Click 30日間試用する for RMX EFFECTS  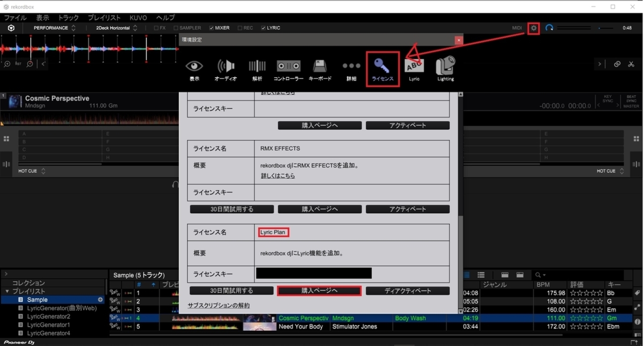pos(232,209)
